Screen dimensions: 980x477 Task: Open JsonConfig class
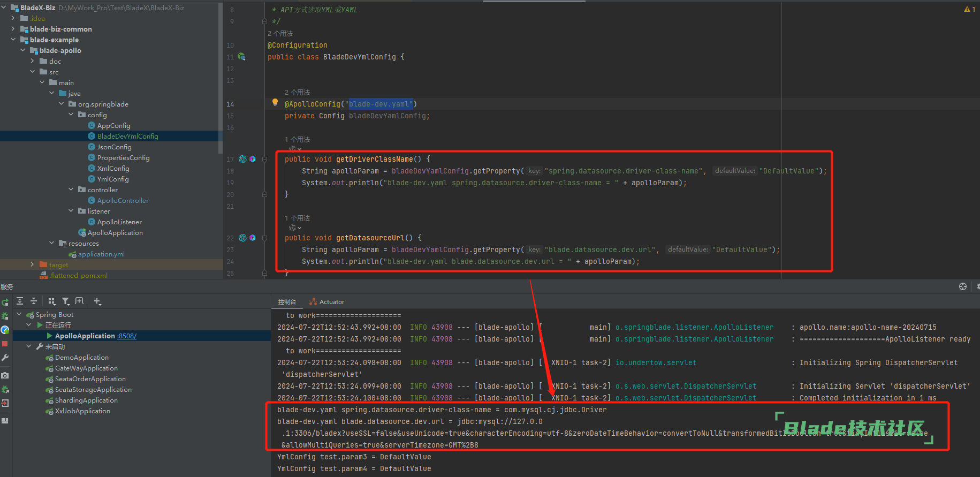pos(114,147)
